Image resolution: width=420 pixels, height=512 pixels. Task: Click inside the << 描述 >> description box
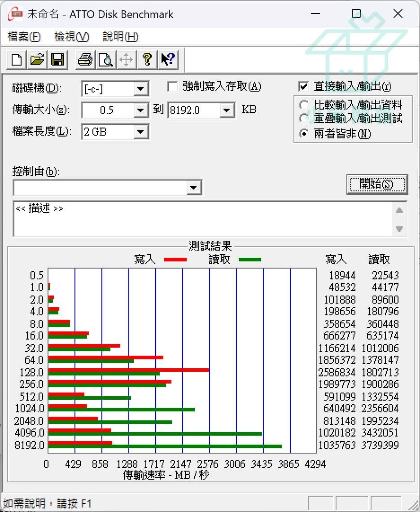tap(203, 219)
